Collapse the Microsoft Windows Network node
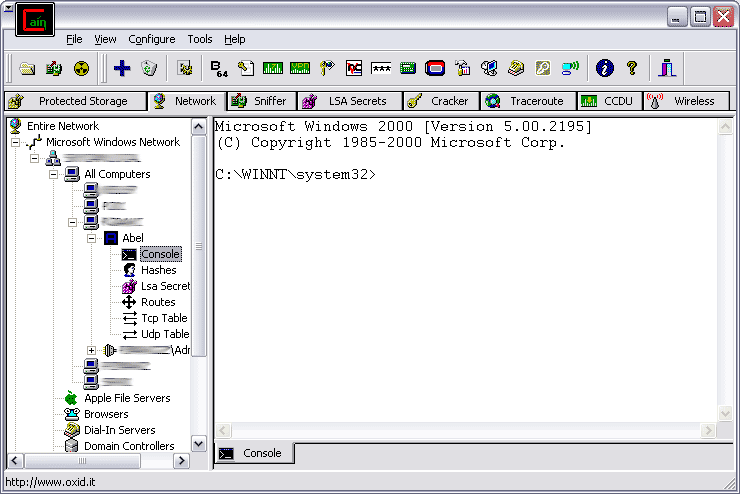The image size is (740, 494). [16, 142]
